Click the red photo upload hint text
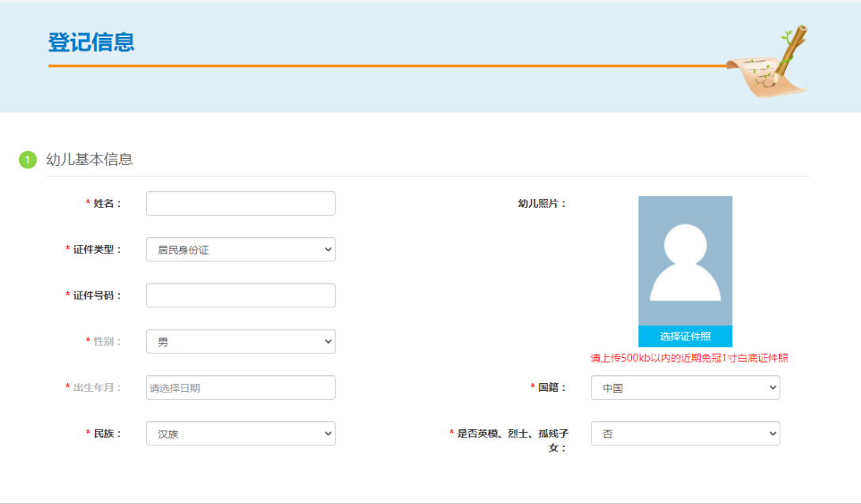 point(689,358)
